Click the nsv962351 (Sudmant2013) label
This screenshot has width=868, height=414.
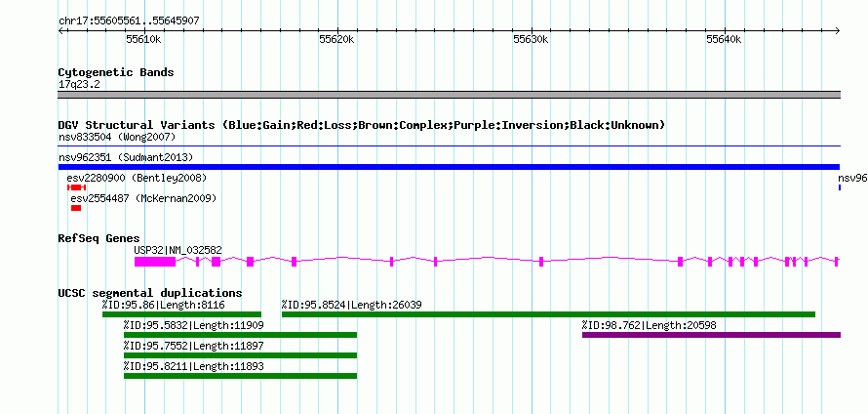pos(126,157)
